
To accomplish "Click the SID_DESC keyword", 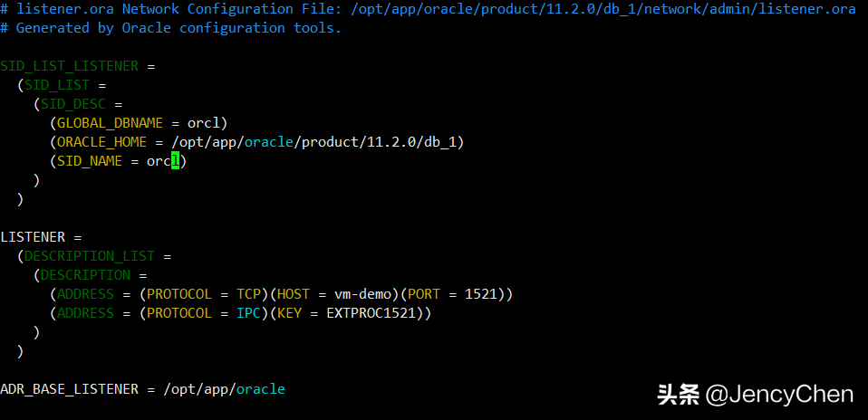I will click(77, 104).
